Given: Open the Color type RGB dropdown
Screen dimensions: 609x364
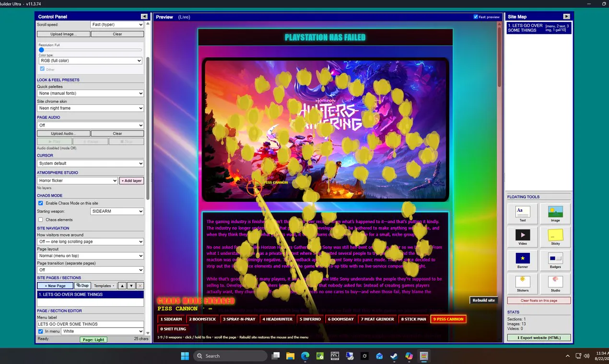Looking at the screenshot, I should (x=91, y=61).
